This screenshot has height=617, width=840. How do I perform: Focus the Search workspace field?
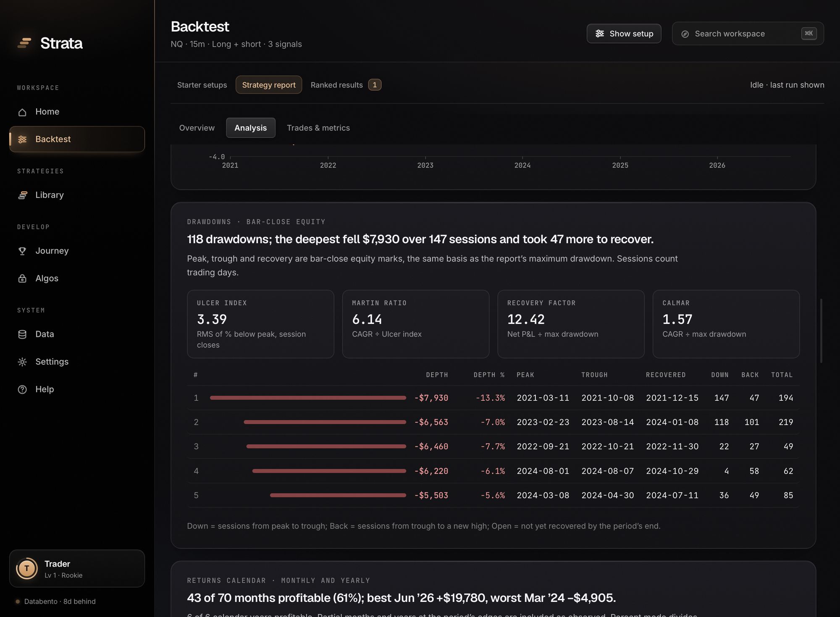pyautogui.click(x=748, y=34)
